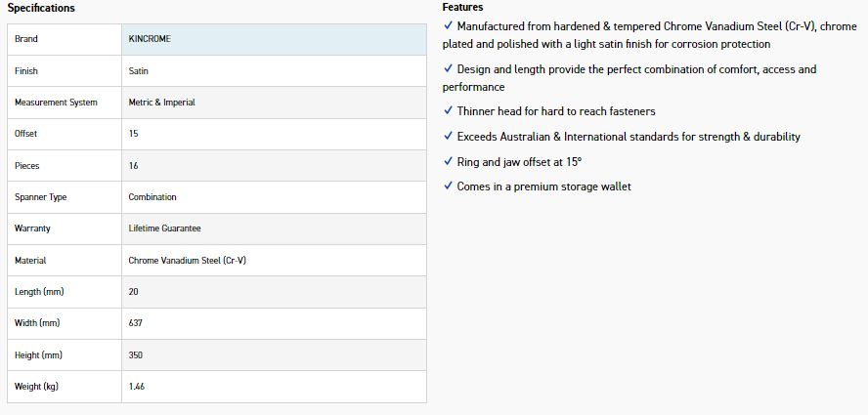Screen dimensions: 868x415
Task: Click the Specifications heading
Action: [41, 8]
